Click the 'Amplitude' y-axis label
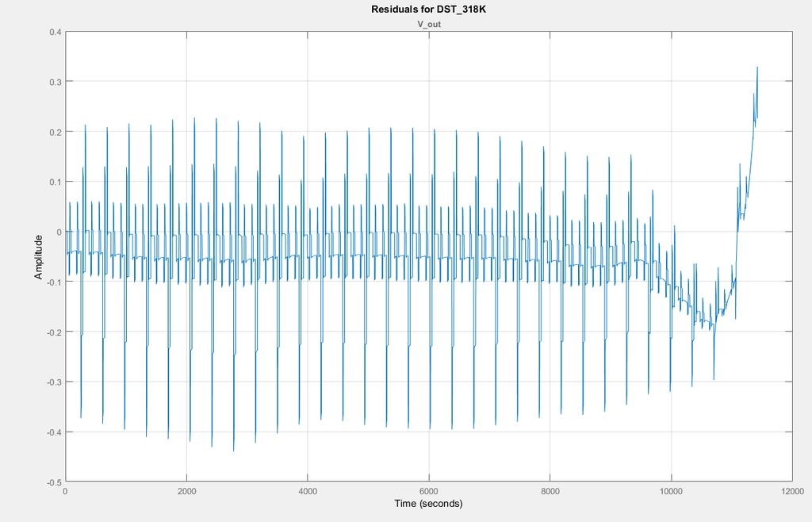This screenshot has height=522, width=812. pyautogui.click(x=38, y=257)
